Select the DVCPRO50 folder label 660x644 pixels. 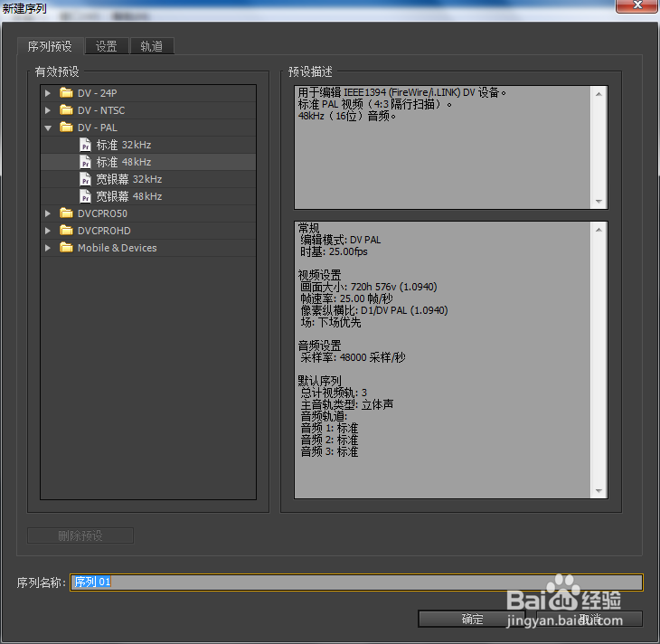[x=102, y=213]
